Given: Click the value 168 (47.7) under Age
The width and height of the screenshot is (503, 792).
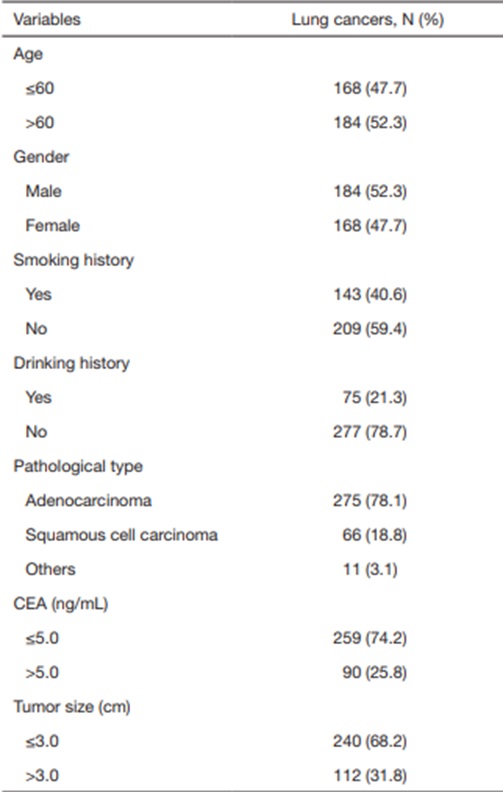Looking at the screenshot, I should [x=370, y=88].
